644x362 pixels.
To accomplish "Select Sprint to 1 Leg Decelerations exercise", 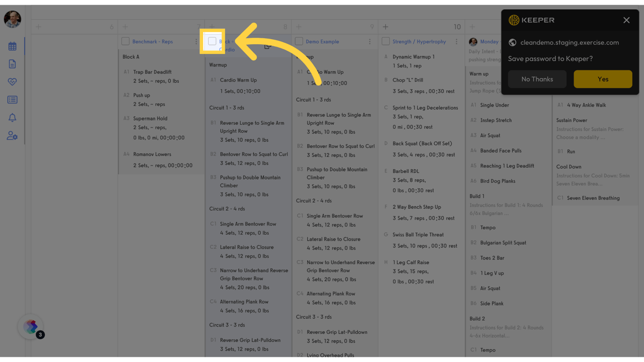I will click(x=425, y=107).
